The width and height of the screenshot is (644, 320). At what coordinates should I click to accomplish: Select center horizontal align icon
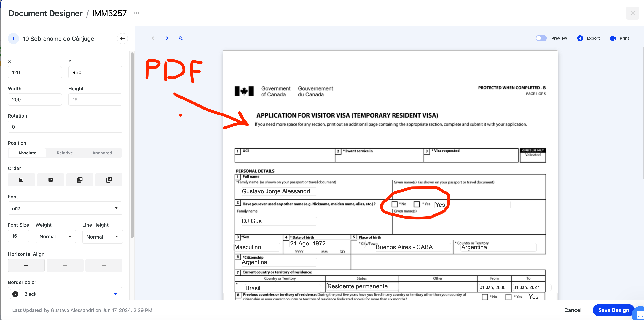point(65,265)
